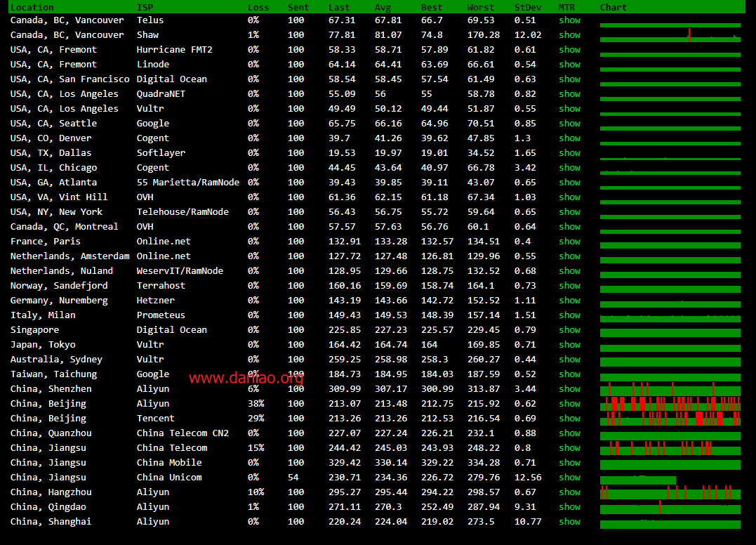Image resolution: width=756 pixels, height=545 pixels.
Task: Click show in the Denver Cogent row
Action: pos(569,138)
